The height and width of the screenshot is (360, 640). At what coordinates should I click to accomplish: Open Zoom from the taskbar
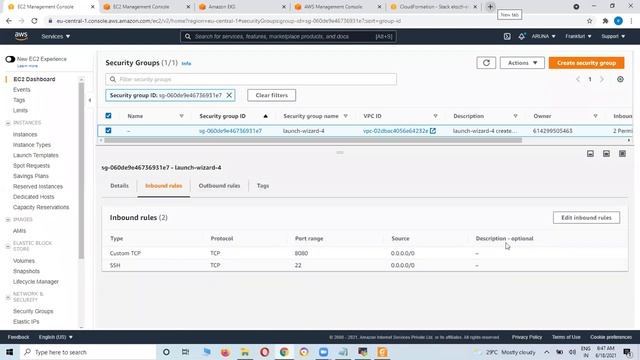point(323,352)
